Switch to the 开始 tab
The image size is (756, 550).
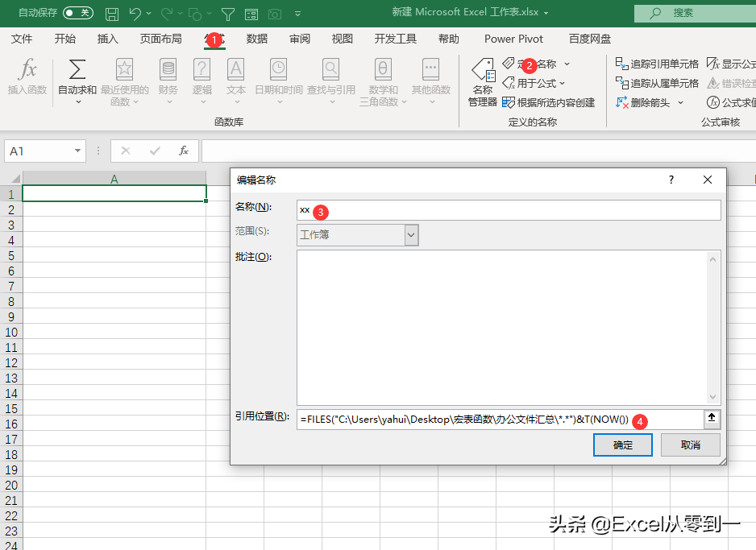click(x=65, y=39)
